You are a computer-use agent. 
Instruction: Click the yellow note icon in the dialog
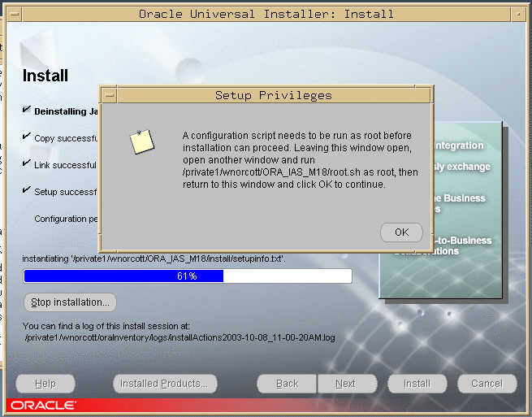142,141
